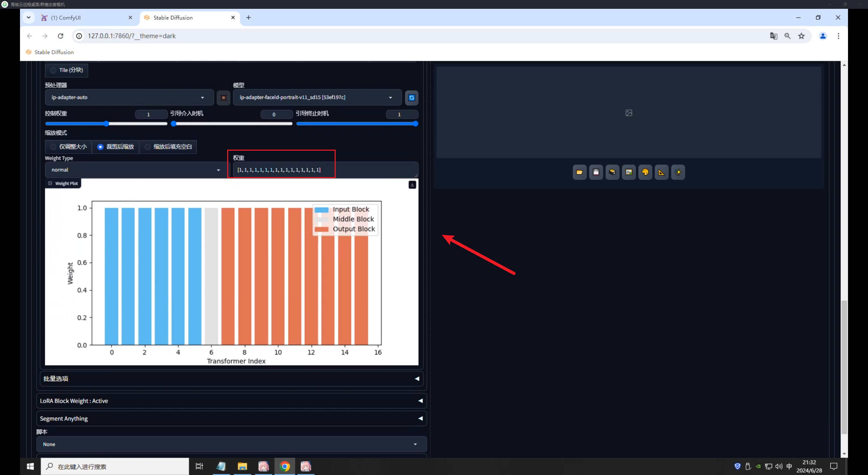Select 仅调整大小 resize mode

68,147
